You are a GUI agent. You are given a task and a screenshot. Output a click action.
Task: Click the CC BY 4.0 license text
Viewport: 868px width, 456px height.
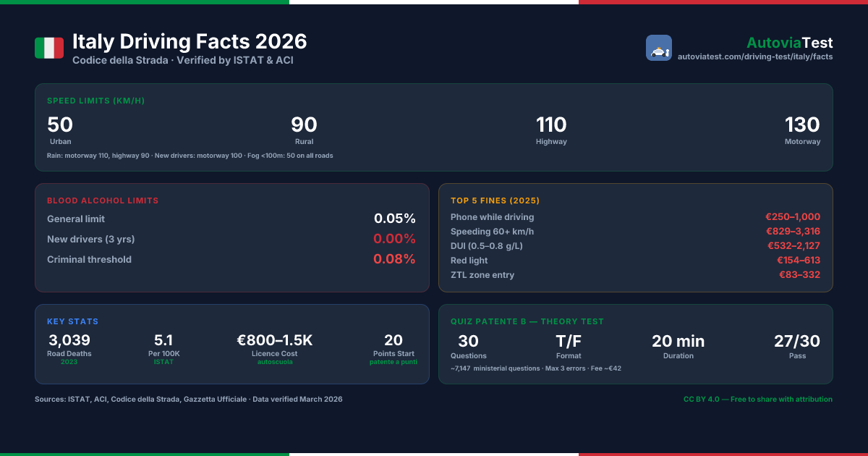pos(758,400)
